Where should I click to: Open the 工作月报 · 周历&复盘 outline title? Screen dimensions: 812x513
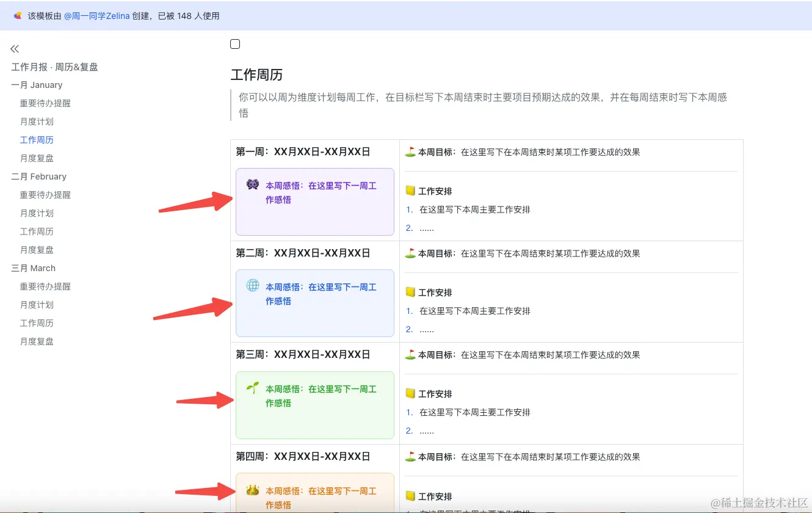(x=54, y=67)
